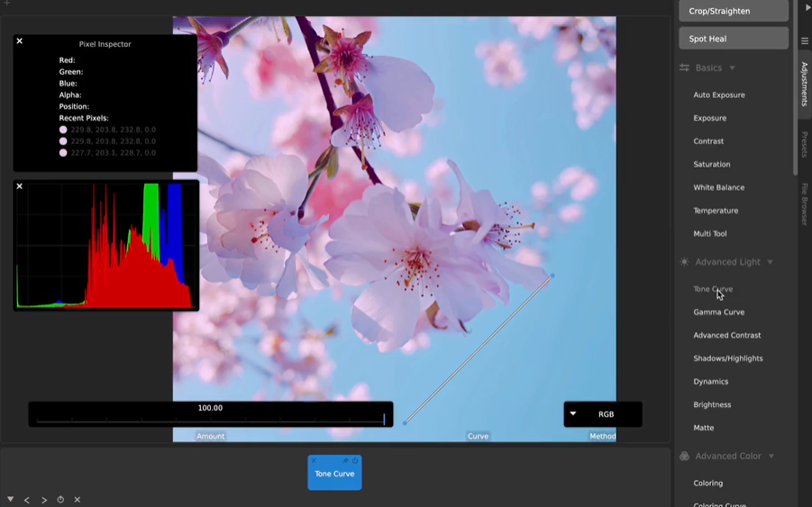Select Tone Curve in Advanced Light
812x507 pixels.
pos(713,289)
